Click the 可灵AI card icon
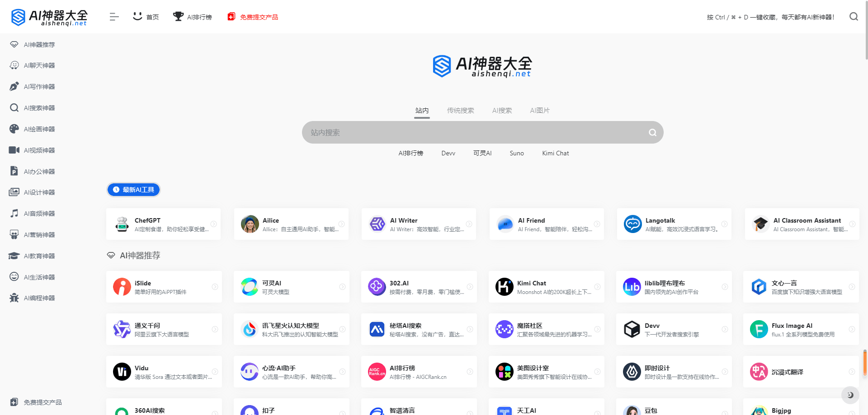 point(250,287)
